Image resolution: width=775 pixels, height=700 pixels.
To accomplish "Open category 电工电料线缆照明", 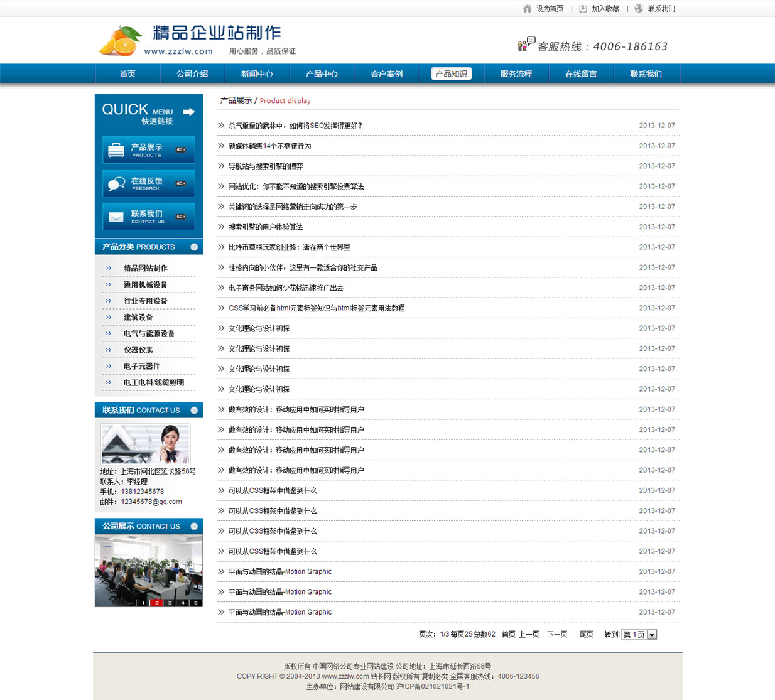I will 154,382.
